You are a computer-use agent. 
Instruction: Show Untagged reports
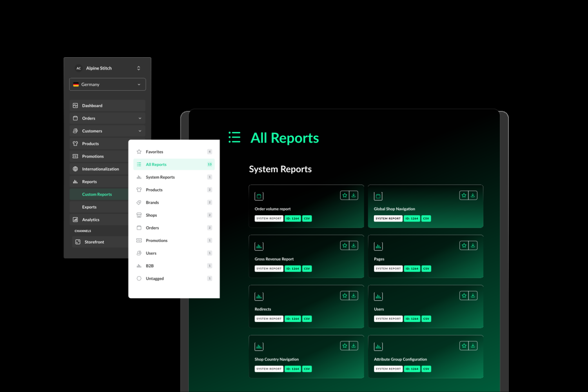pos(174,279)
